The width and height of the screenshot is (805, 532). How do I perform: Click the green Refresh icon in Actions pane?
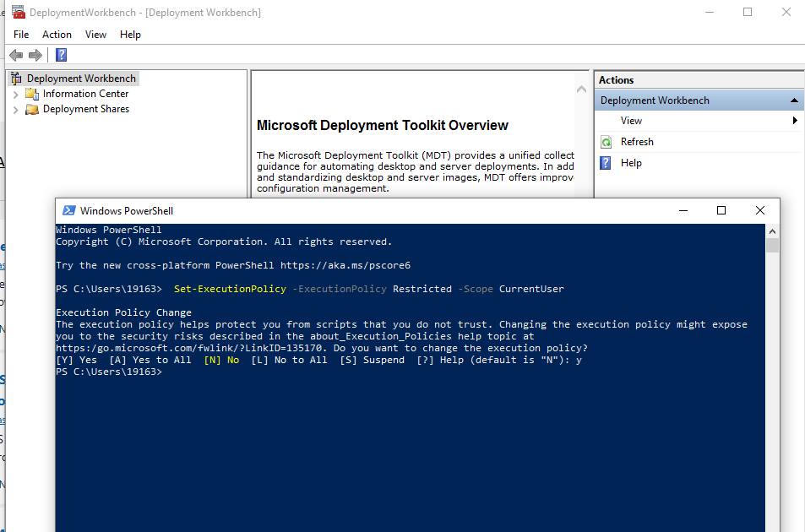[x=606, y=142]
